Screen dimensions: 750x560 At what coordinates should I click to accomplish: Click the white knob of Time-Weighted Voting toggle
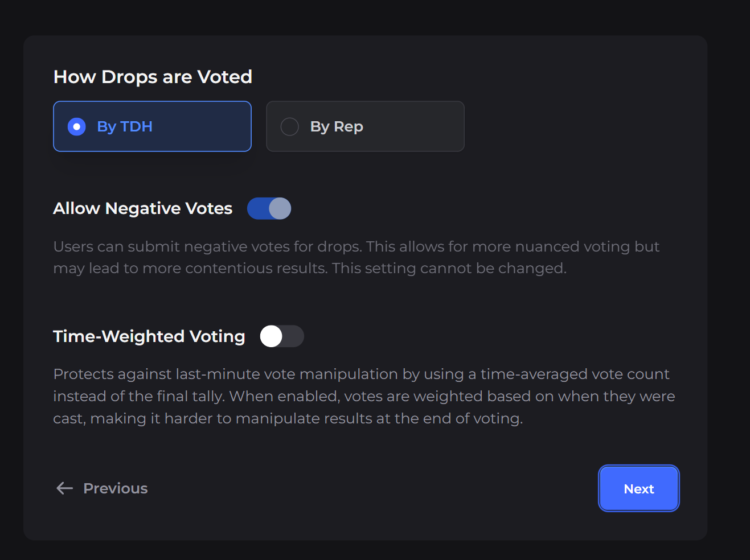[271, 336]
